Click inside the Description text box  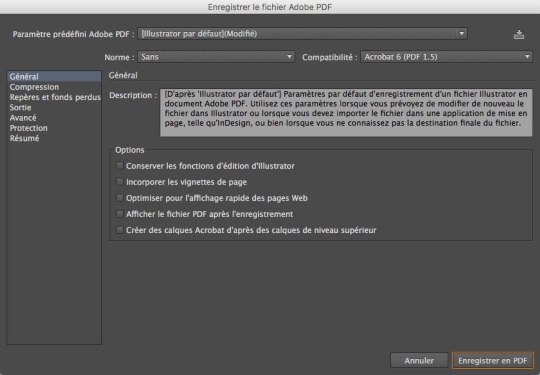point(346,112)
